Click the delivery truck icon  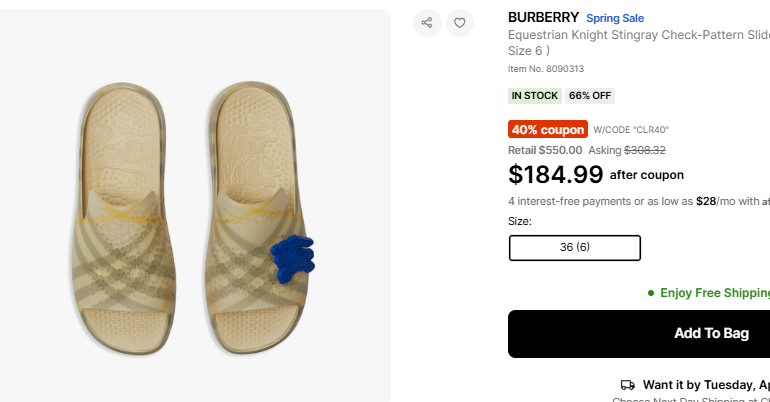click(x=628, y=384)
